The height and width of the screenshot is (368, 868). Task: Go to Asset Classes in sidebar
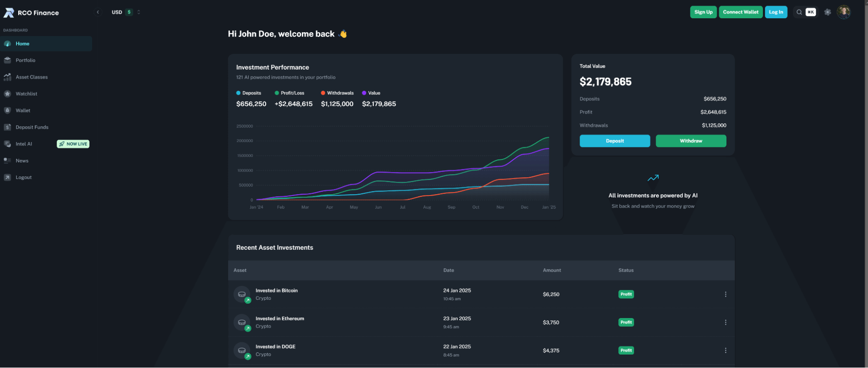(31, 77)
